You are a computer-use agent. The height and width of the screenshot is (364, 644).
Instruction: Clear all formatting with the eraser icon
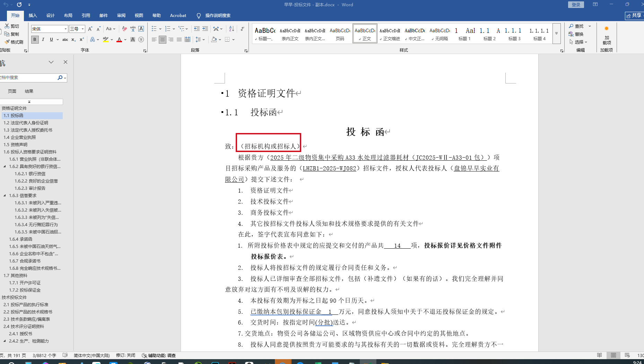tap(124, 29)
